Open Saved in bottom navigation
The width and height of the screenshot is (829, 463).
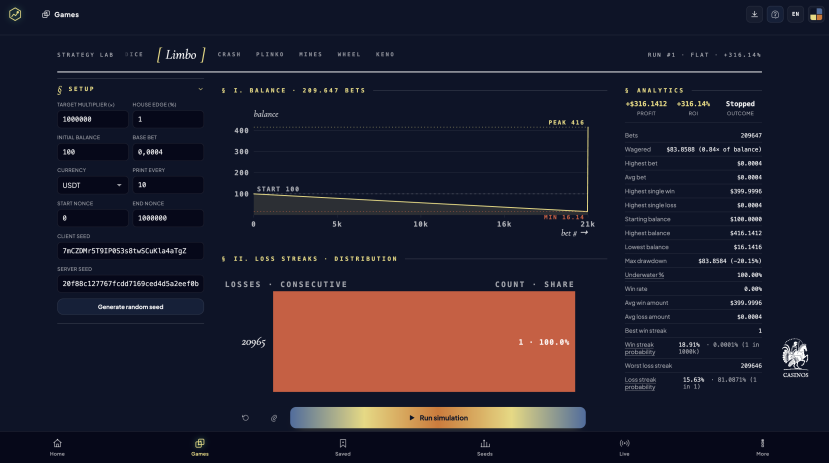(343, 447)
